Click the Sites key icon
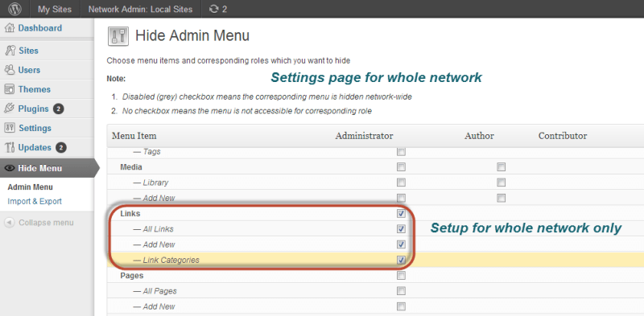Image resolution: width=644 pixels, height=316 pixels. (x=10, y=51)
